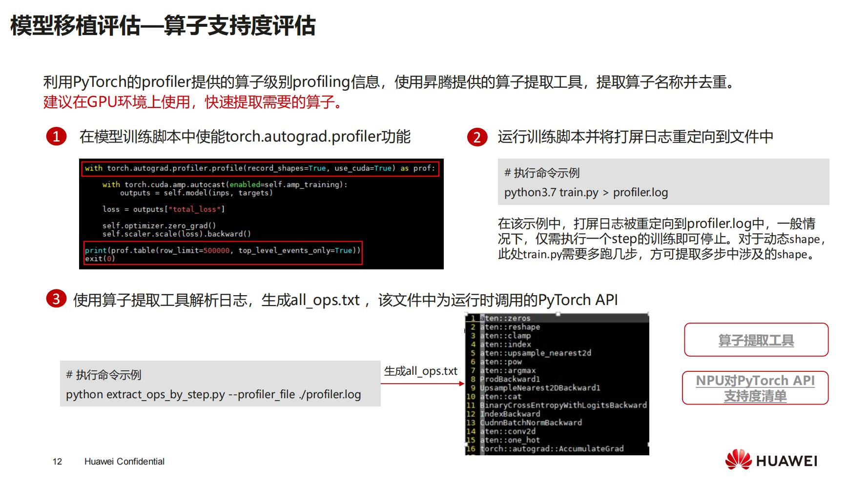Select the slide title 模型移植评估—算子支持度评估
Image resolution: width=868 pixels, height=488 pixels.
tap(163, 25)
